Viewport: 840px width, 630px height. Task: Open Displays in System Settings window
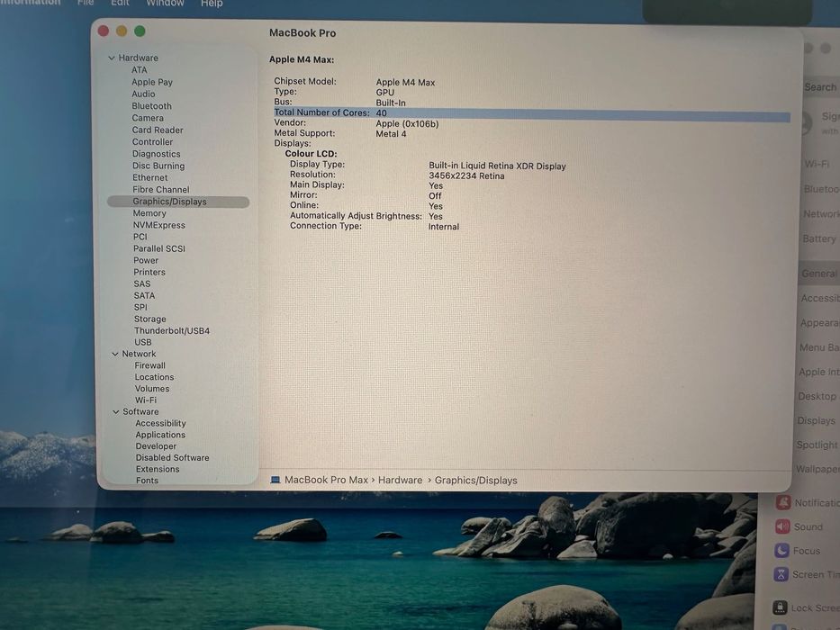[816, 420]
